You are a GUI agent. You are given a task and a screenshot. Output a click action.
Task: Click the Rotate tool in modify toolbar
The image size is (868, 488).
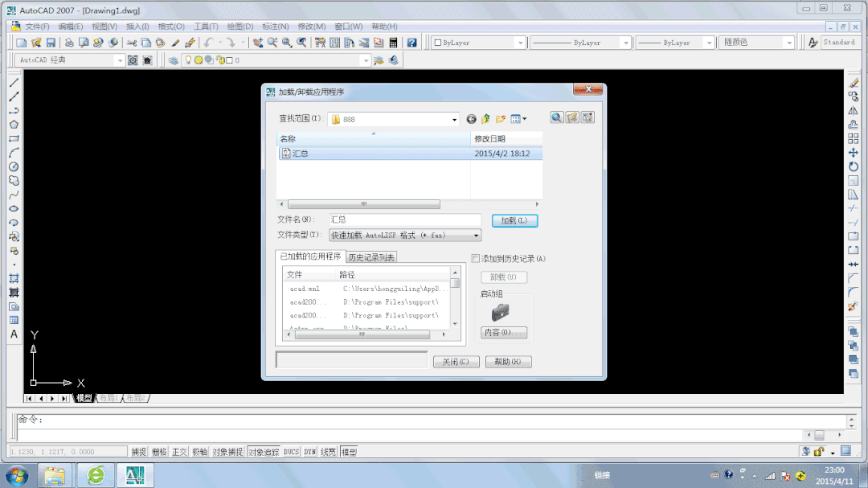tap(854, 166)
